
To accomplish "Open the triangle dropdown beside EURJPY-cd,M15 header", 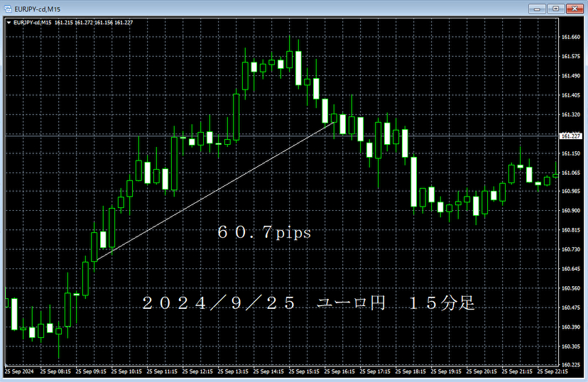I will [x=9, y=23].
